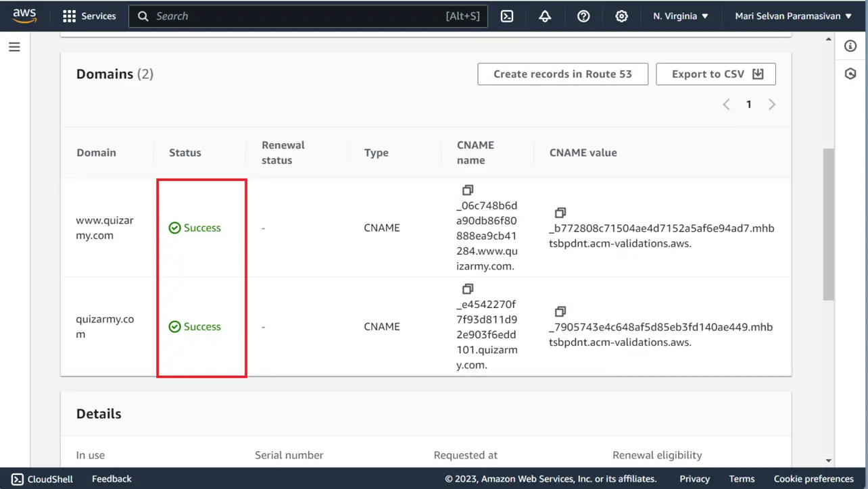Click CNAME value starting _7905743e

coord(661,334)
